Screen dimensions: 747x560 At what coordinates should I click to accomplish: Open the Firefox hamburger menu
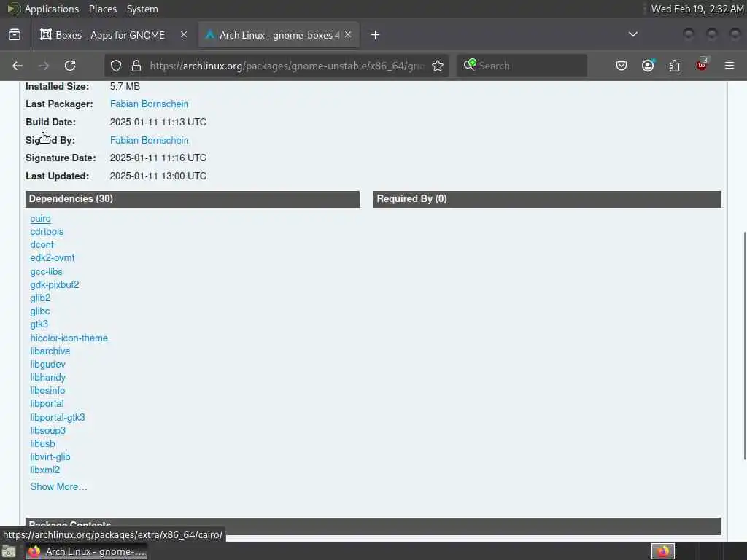click(729, 66)
